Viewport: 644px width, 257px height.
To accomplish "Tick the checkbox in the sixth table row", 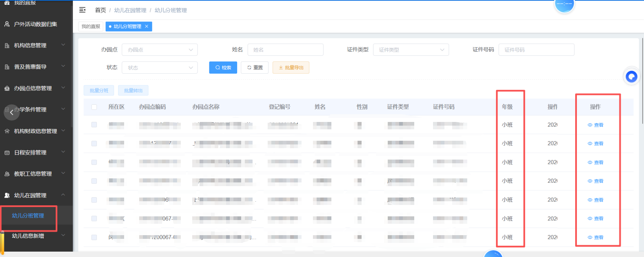I will tap(94, 219).
